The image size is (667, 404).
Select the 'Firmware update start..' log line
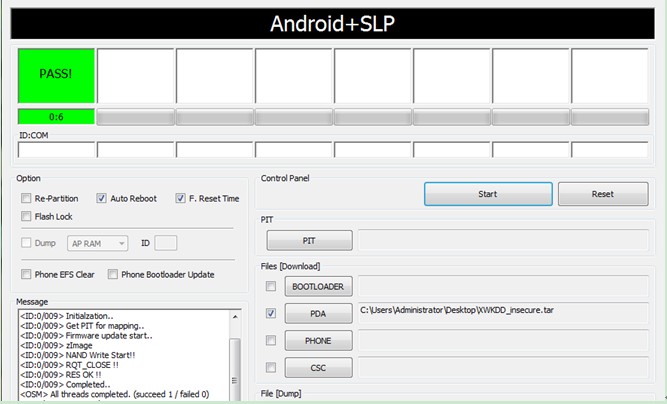click(x=86, y=336)
